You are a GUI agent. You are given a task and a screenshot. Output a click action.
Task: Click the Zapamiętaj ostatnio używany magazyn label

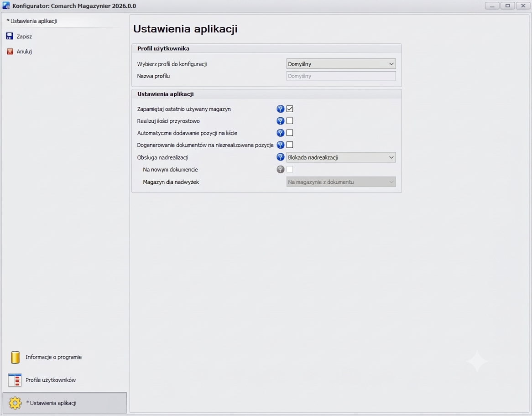[184, 109]
